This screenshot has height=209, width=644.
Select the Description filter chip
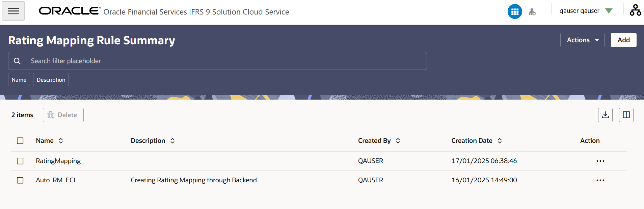pyautogui.click(x=51, y=80)
